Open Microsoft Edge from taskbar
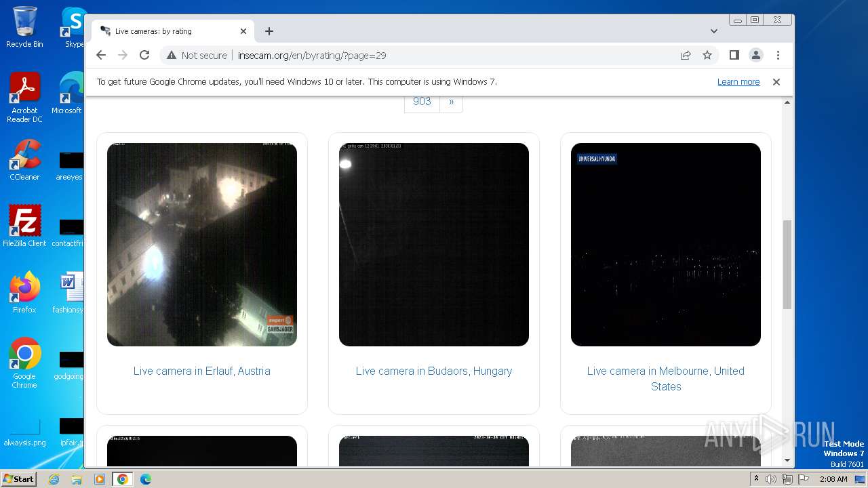The height and width of the screenshot is (488, 868). coord(146,479)
